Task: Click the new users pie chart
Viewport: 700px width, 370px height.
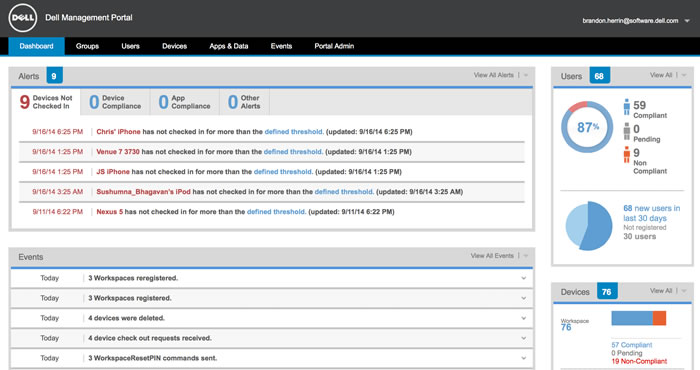Action: coord(589,225)
